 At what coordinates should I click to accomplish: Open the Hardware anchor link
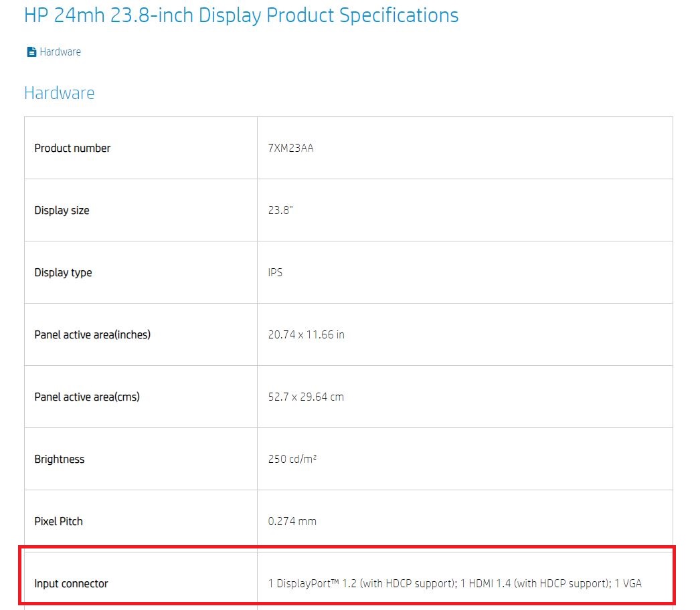point(60,52)
